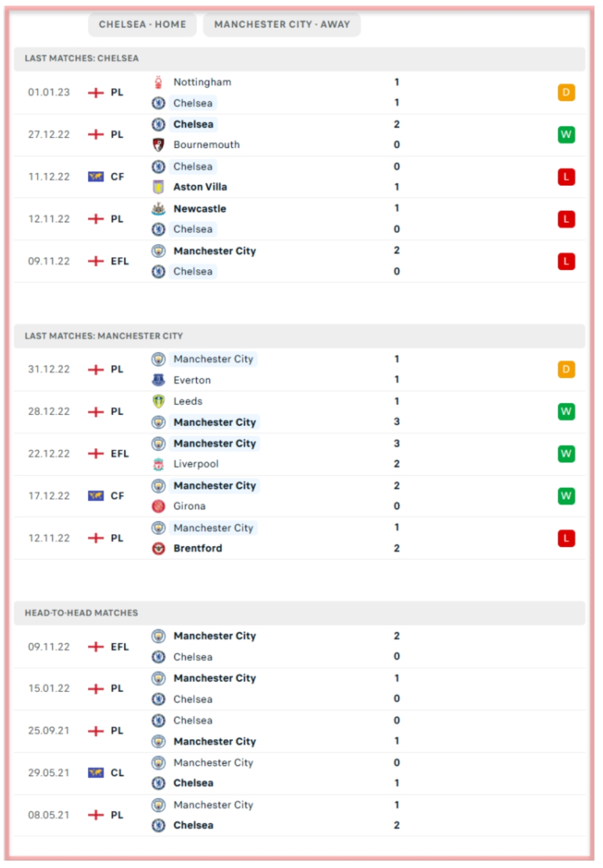The image size is (603, 868).
Task: Click the green W badge for Bournemouth match
Action: [566, 135]
